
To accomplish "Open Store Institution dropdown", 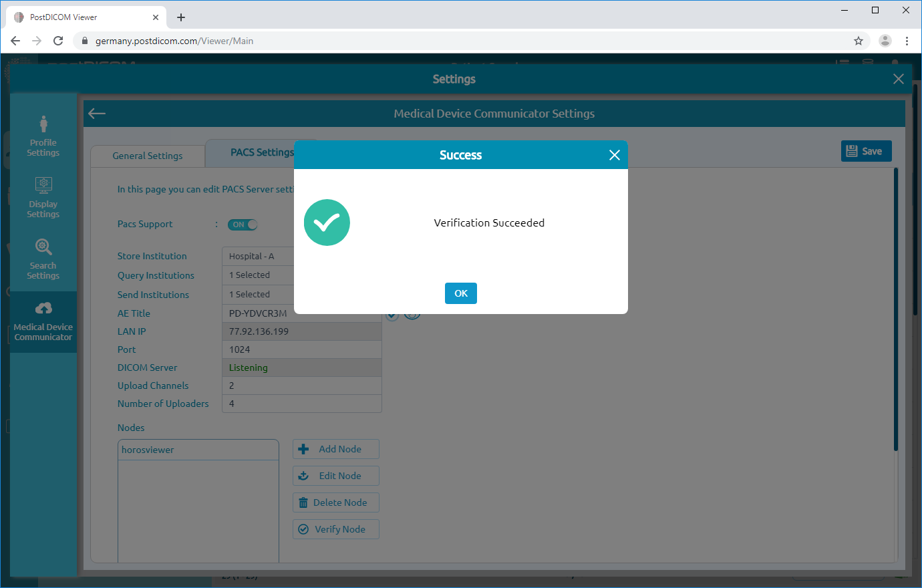I will pyautogui.click(x=302, y=256).
